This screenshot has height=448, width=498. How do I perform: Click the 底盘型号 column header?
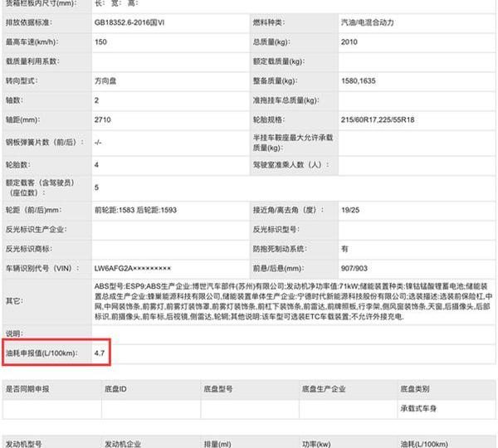(x=217, y=389)
